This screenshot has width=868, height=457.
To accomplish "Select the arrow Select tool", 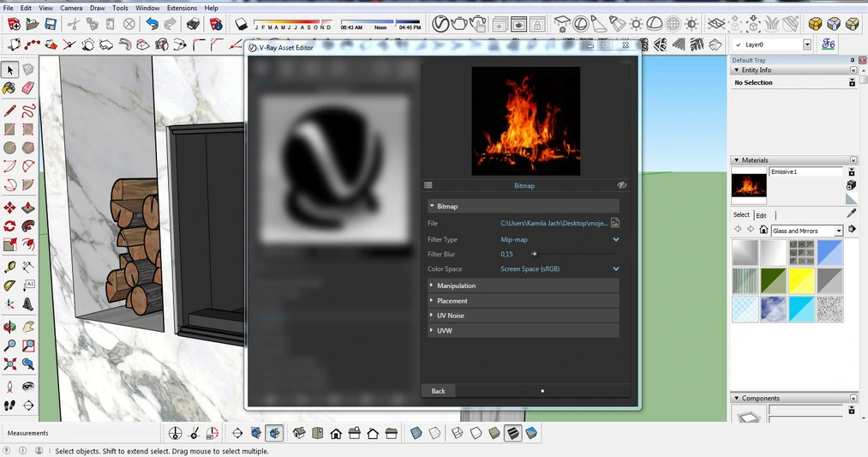I will click(10, 69).
